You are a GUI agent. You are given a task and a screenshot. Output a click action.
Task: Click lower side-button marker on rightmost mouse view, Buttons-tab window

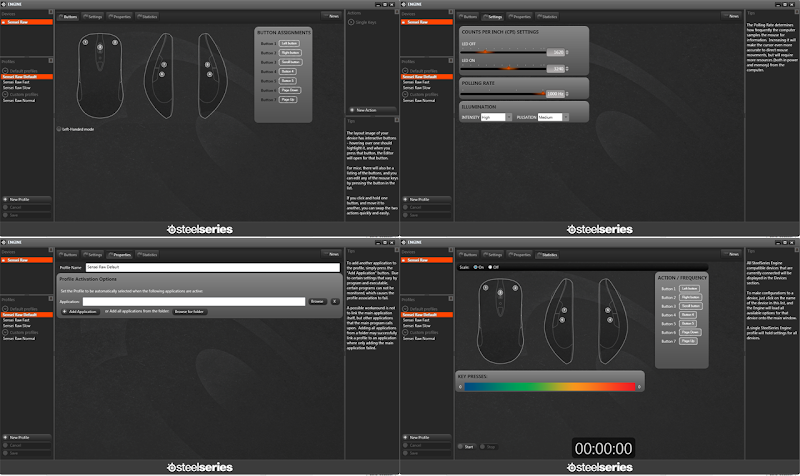(210, 74)
